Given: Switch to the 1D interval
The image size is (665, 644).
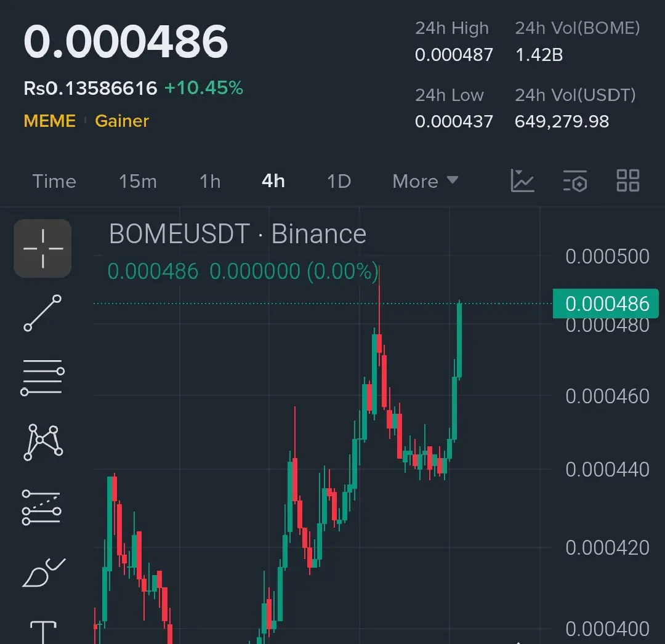Looking at the screenshot, I should [339, 182].
